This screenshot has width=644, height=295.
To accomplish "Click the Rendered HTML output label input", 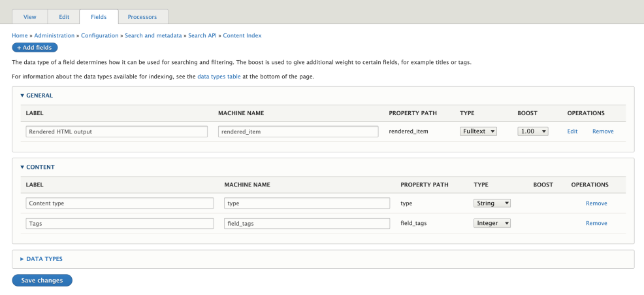I will coord(117,131).
